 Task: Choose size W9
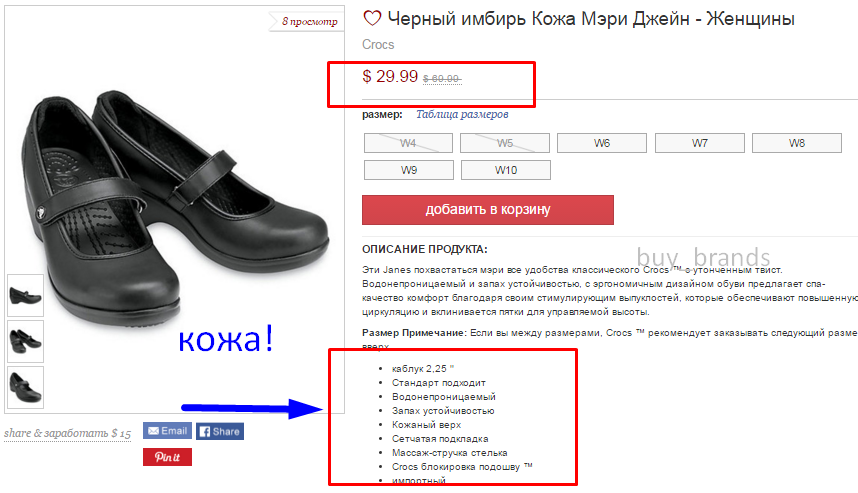tap(409, 170)
